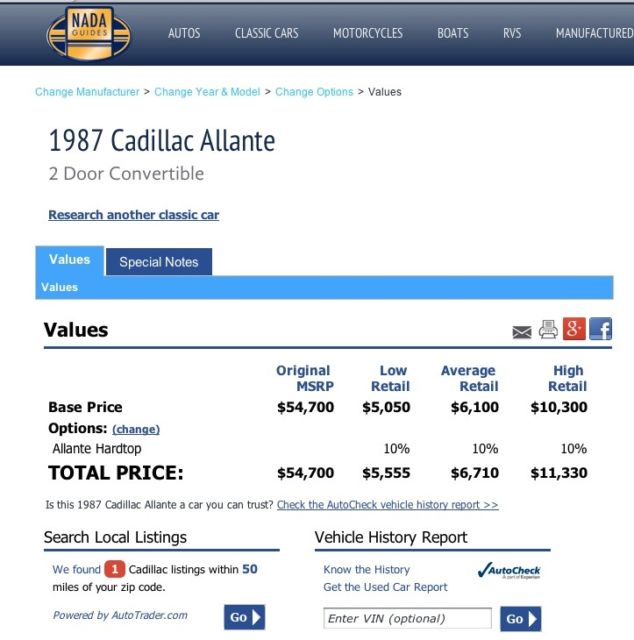Email these values via envelope icon
The width and height of the screenshot is (634, 640).
[522, 332]
